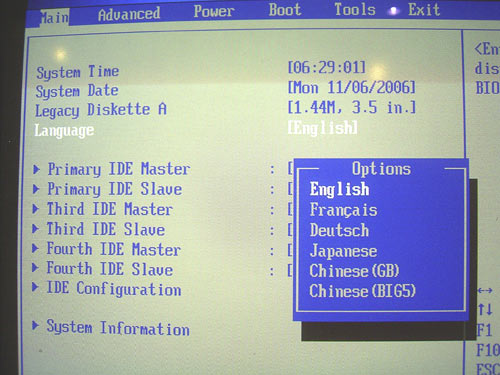Click the System Date value
Image resolution: width=500 pixels, height=375 pixels.
point(352,88)
